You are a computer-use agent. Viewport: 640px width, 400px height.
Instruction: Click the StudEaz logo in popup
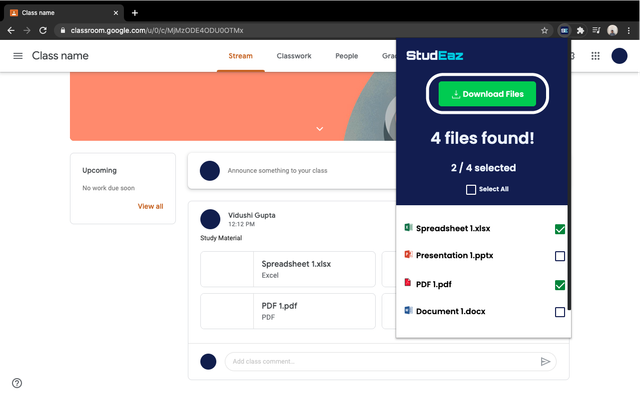click(434, 56)
